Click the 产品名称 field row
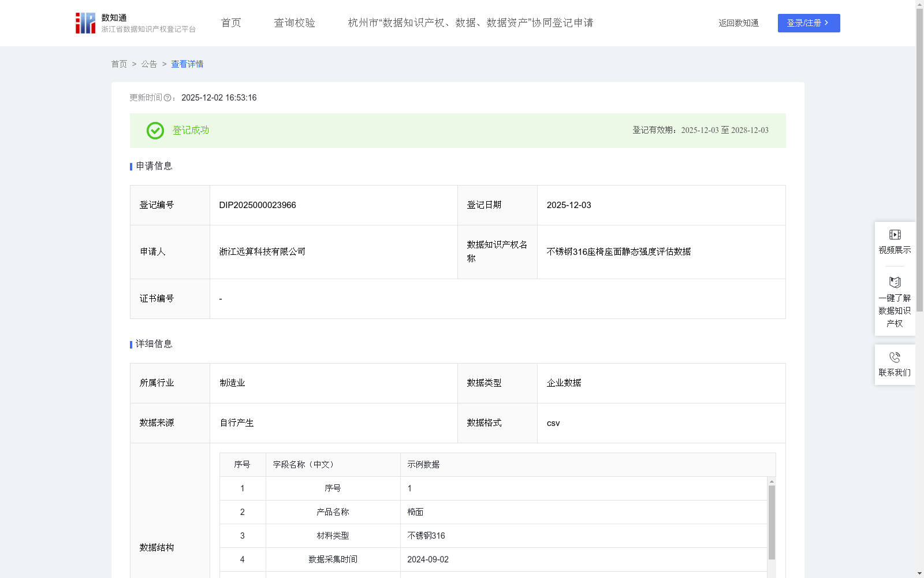Image resolution: width=924 pixels, height=578 pixels. pyautogui.click(x=493, y=512)
